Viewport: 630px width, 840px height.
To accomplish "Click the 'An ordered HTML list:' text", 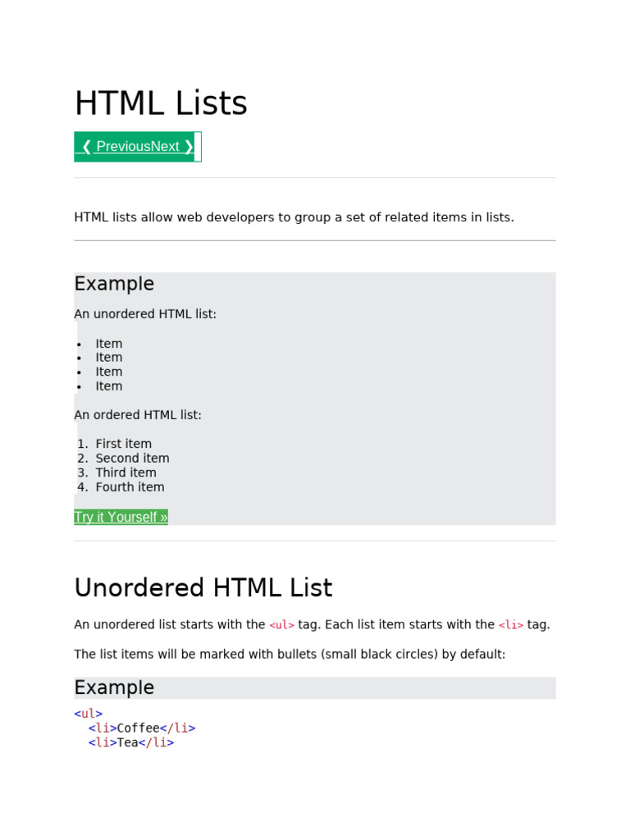I will (x=138, y=415).
